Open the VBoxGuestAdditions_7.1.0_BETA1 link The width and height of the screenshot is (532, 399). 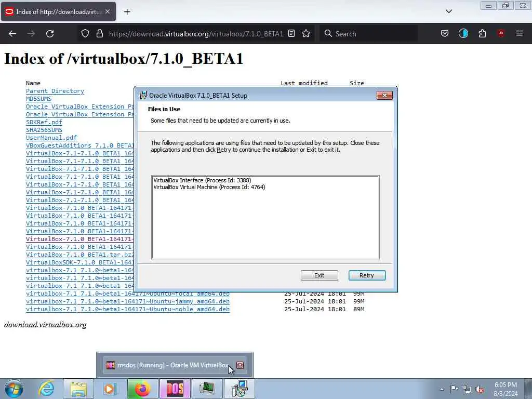[80, 145]
